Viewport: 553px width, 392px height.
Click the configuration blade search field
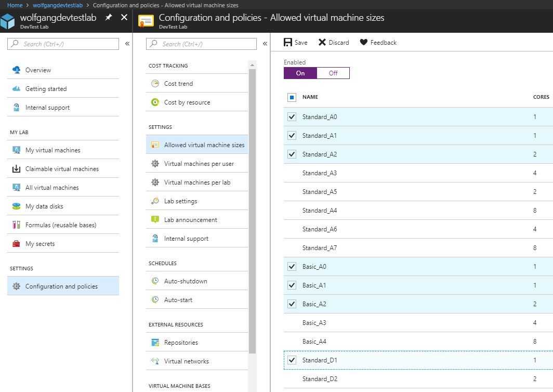pos(201,44)
